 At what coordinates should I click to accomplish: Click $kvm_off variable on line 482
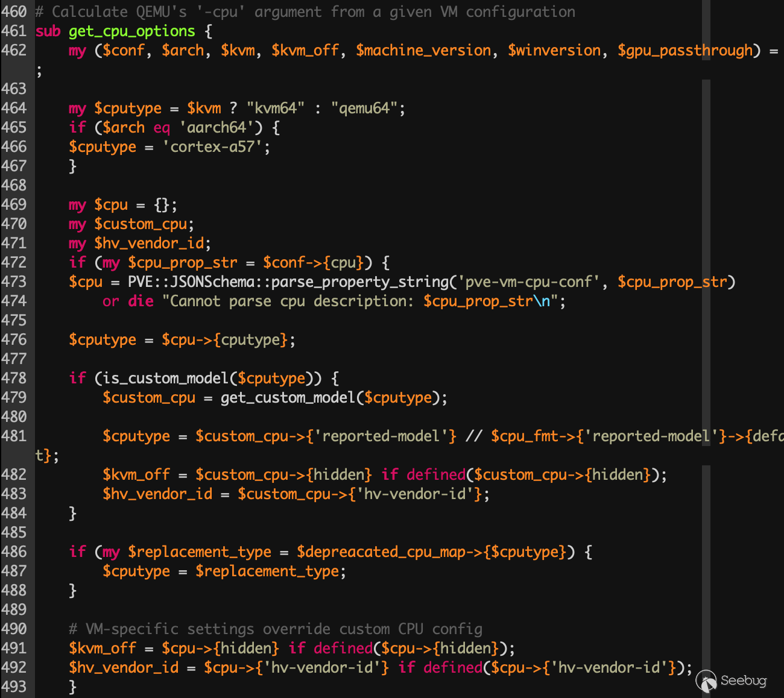[x=136, y=475]
